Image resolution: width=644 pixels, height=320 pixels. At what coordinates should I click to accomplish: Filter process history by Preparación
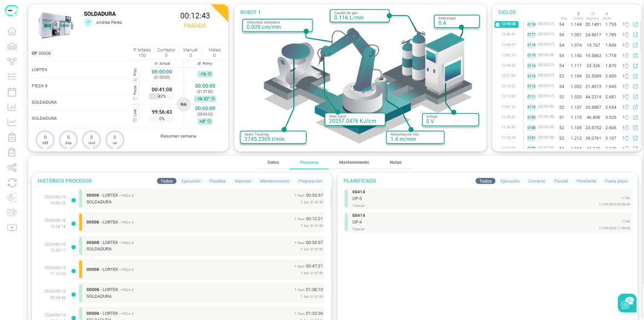pos(310,181)
